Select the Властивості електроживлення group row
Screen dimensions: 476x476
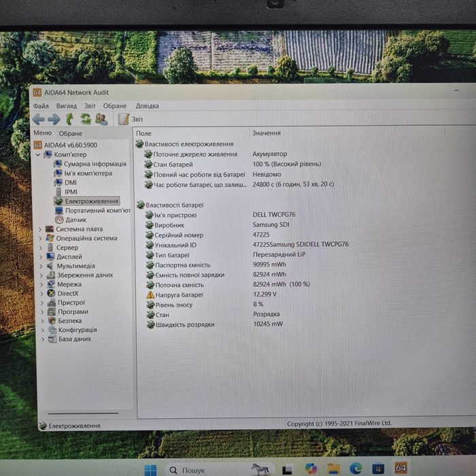[x=184, y=144]
